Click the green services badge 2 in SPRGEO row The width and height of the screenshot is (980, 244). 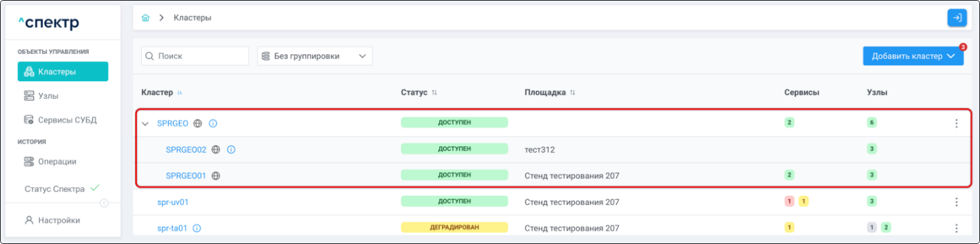pyautogui.click(x=789, y=123)
